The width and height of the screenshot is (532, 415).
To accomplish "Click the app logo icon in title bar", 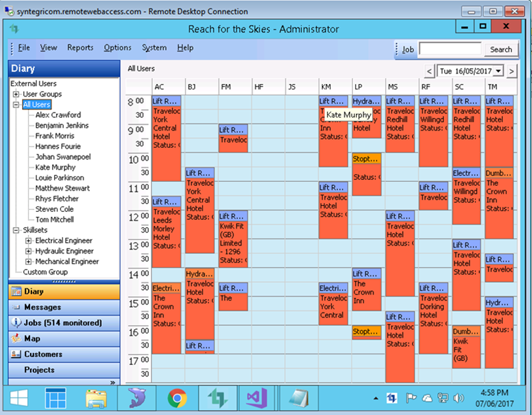I will pos(14,29).
